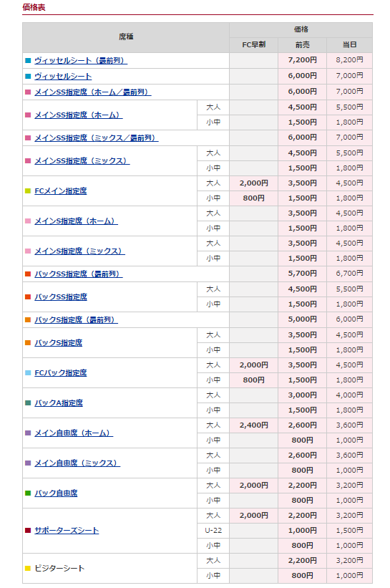Click 2,400円 FC early price cell
390x588 pixels.
point(253,425)
